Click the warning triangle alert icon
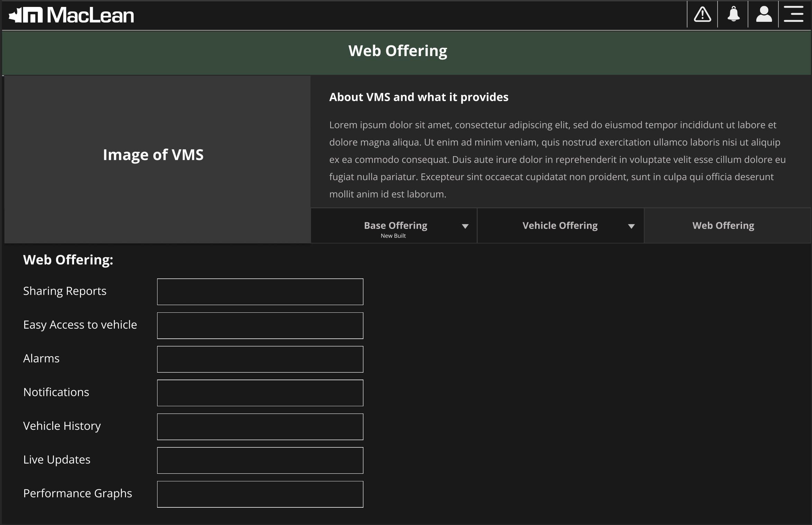The width and height of the screenshot is (812, 525). point(702,15)
